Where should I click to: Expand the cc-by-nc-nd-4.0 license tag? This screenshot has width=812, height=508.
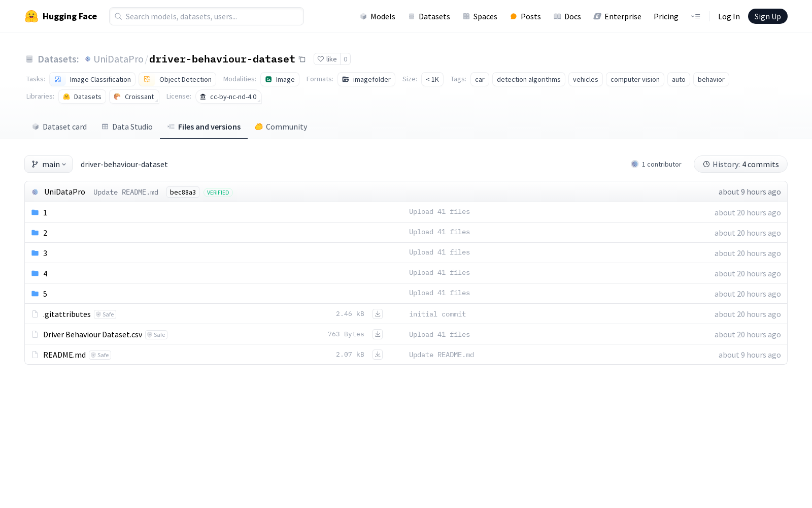(229, 97)
